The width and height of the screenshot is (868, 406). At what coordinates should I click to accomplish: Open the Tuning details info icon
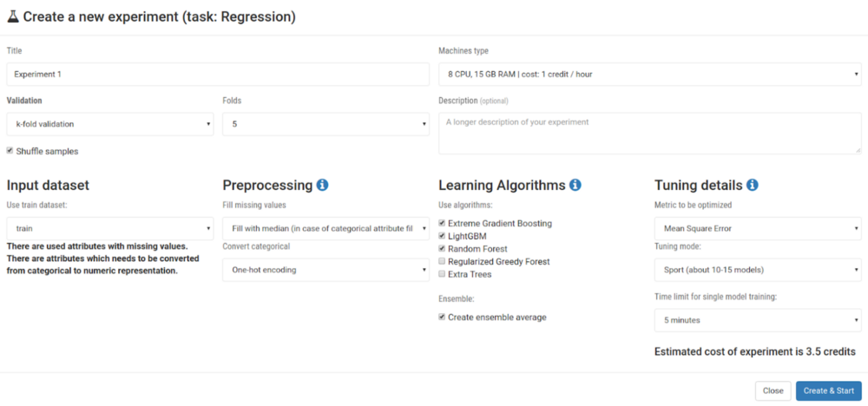pos(752,186)
